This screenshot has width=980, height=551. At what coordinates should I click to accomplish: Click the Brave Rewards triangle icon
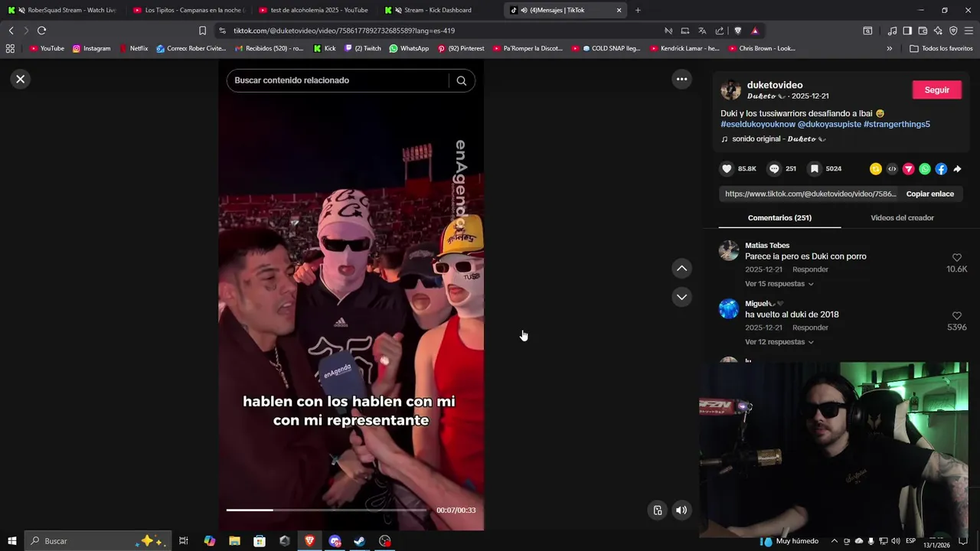[x=755, y=31]
